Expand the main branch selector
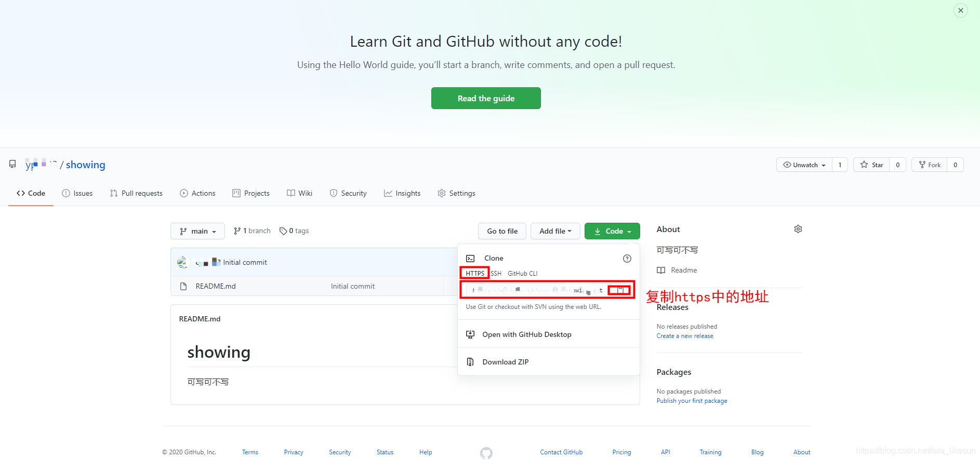This screenshot has width=980, height=460. coord(197,231)
